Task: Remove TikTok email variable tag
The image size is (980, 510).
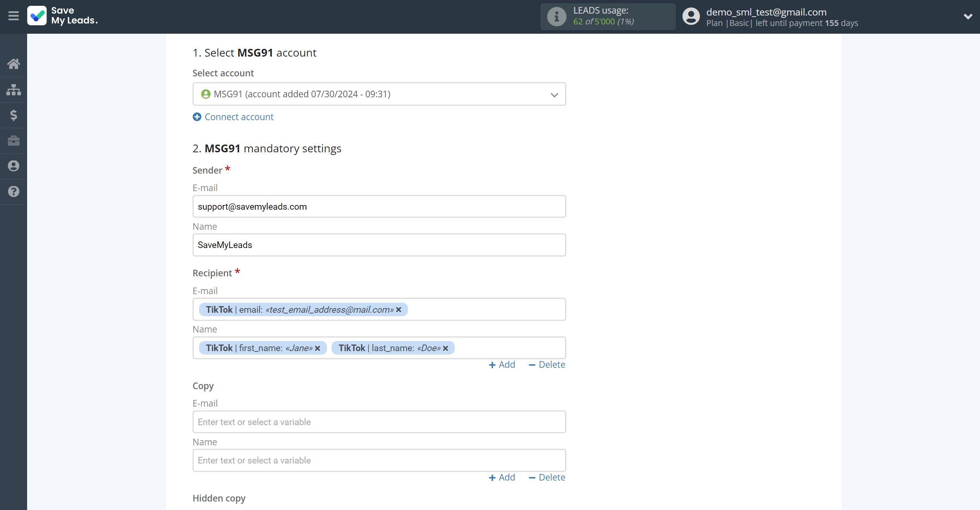Action: (399, 309)
